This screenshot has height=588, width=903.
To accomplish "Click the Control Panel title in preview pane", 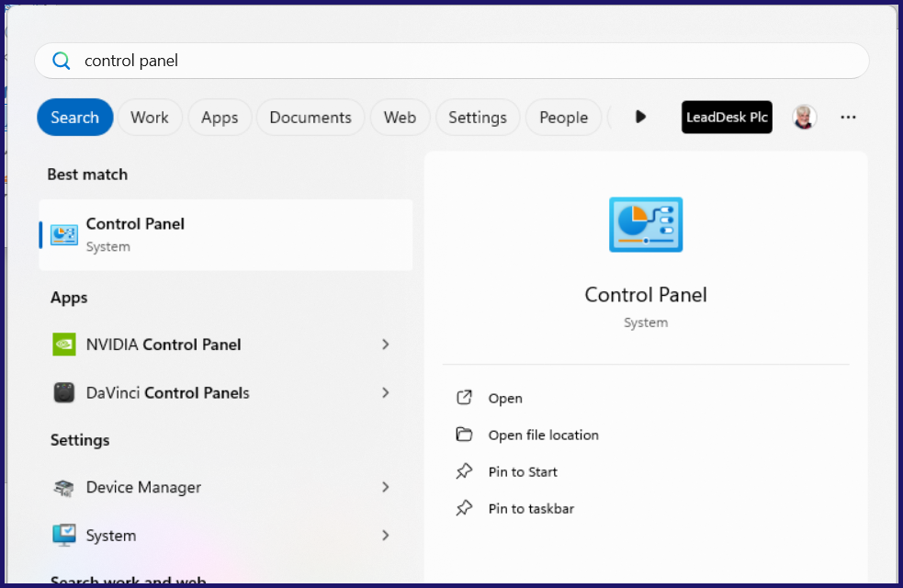I will 646,295.
